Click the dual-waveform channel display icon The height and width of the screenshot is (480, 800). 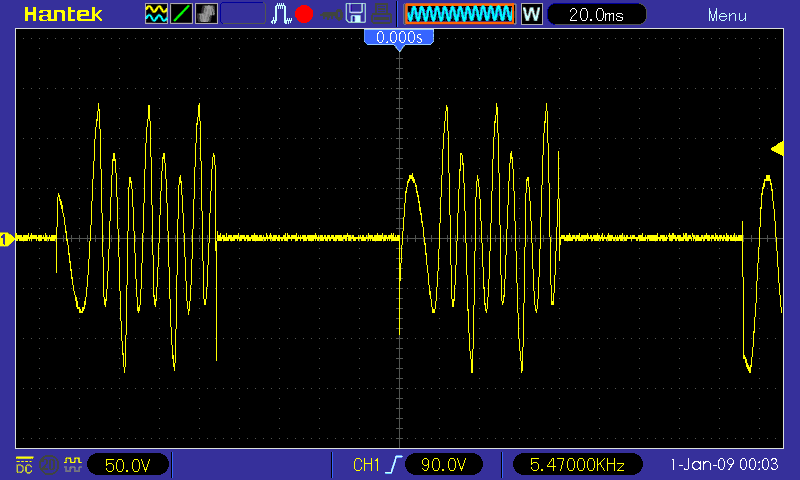[x=156, y=14]
